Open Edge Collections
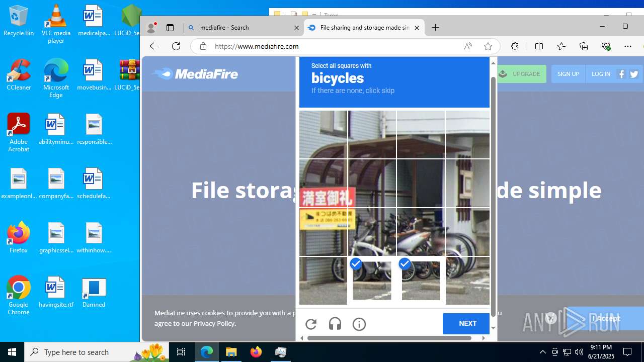 point(584,46)
